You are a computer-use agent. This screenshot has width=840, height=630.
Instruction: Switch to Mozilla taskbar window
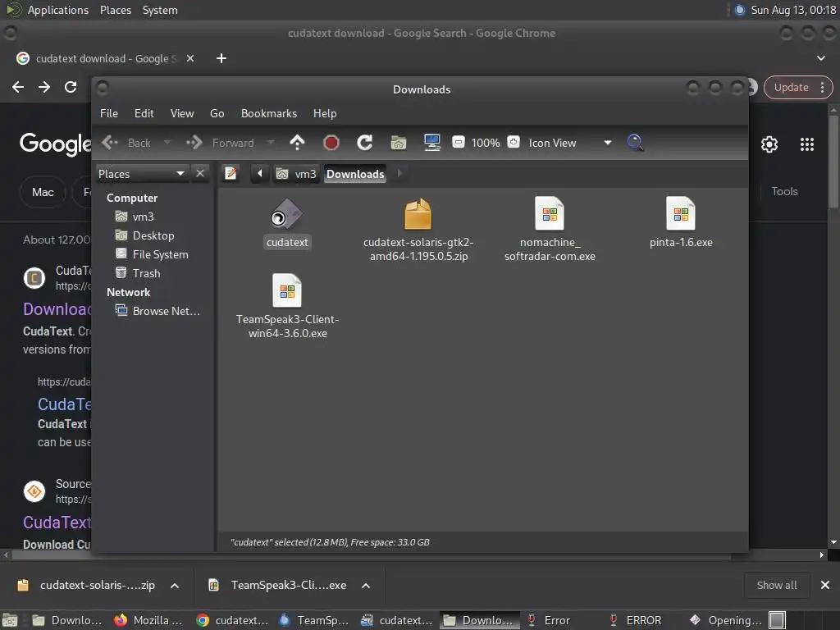(149, 620)
